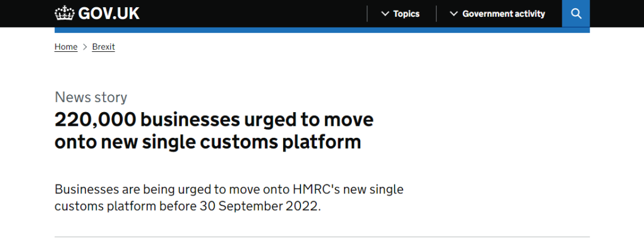This screenshot has width=644, height=250.
Task: Click the grey divider line below summary
Action: pos(322,237)
